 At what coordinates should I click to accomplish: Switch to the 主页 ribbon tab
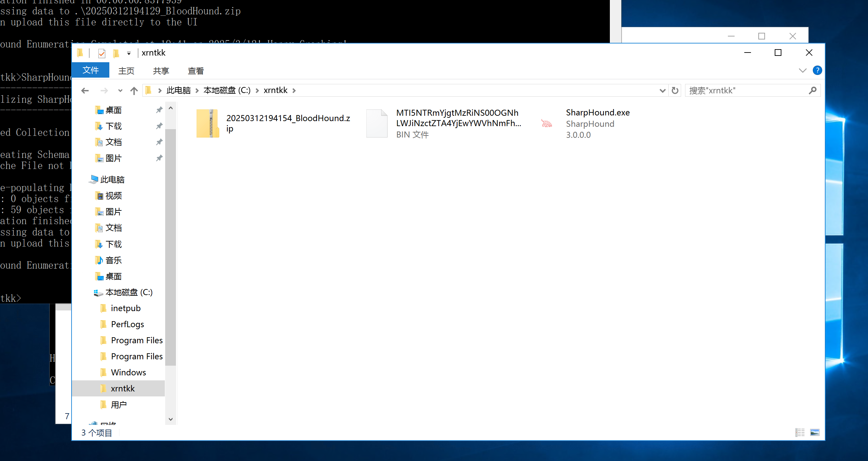tap(126, 71)
